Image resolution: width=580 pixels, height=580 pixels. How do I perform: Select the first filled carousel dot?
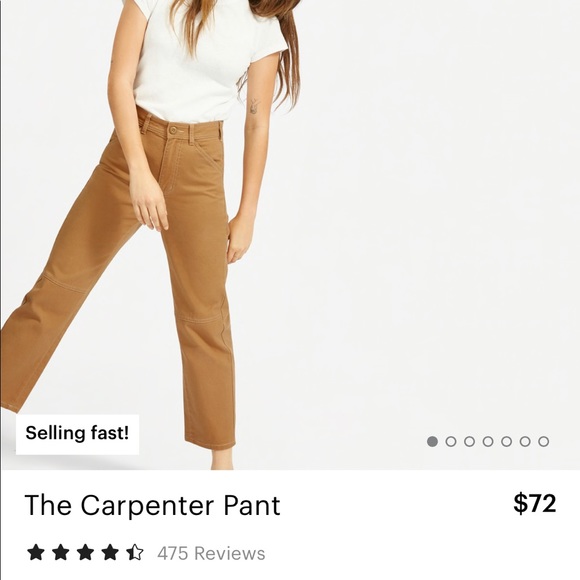tap(432, 441)
